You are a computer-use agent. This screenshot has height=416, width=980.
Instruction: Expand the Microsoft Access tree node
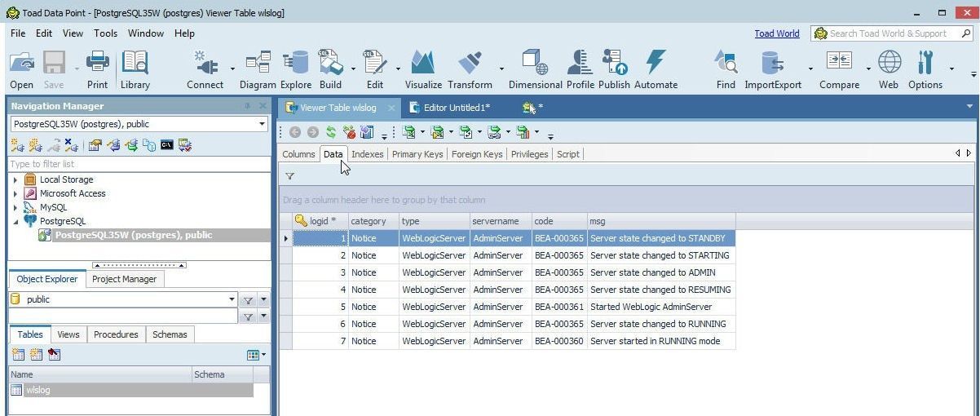[15, 193]
